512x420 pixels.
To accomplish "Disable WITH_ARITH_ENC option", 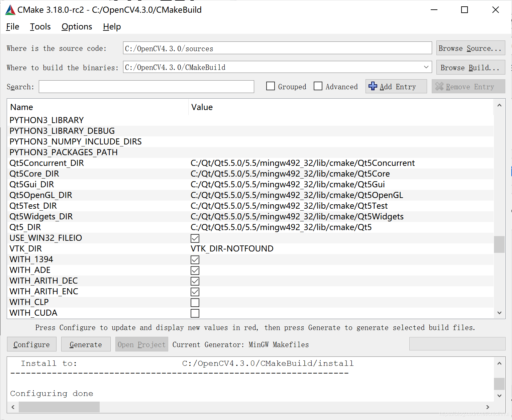I will click(x=195, y=292).
